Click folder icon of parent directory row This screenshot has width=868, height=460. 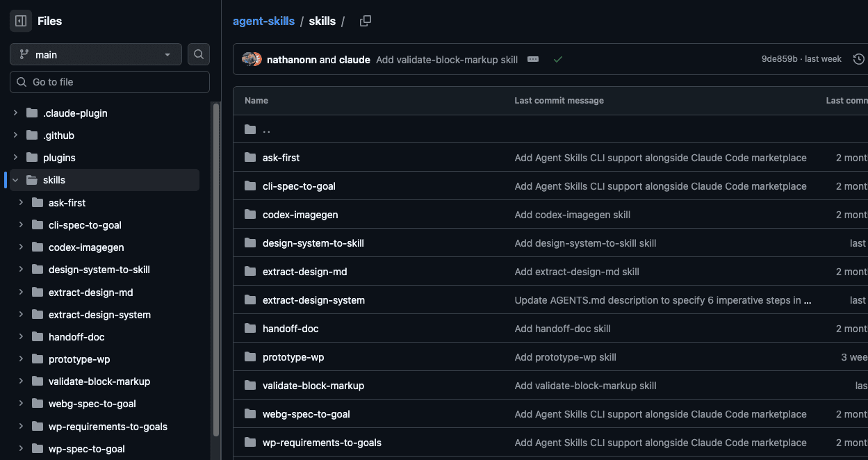point(250,129)
